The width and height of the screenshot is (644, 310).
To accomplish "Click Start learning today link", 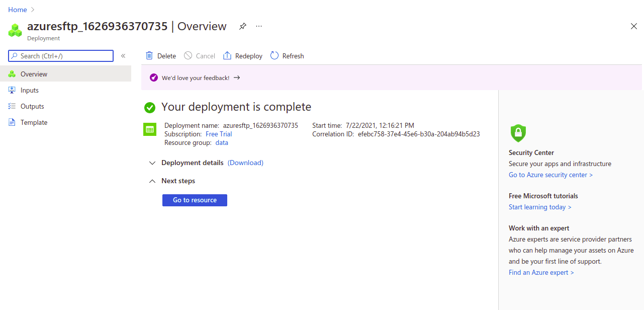I will click(540, 207).
